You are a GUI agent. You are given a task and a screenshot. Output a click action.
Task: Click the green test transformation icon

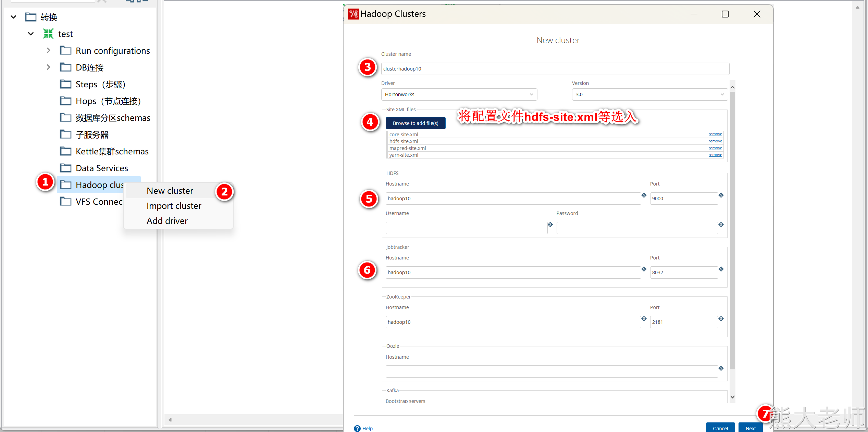coord(48,34)
